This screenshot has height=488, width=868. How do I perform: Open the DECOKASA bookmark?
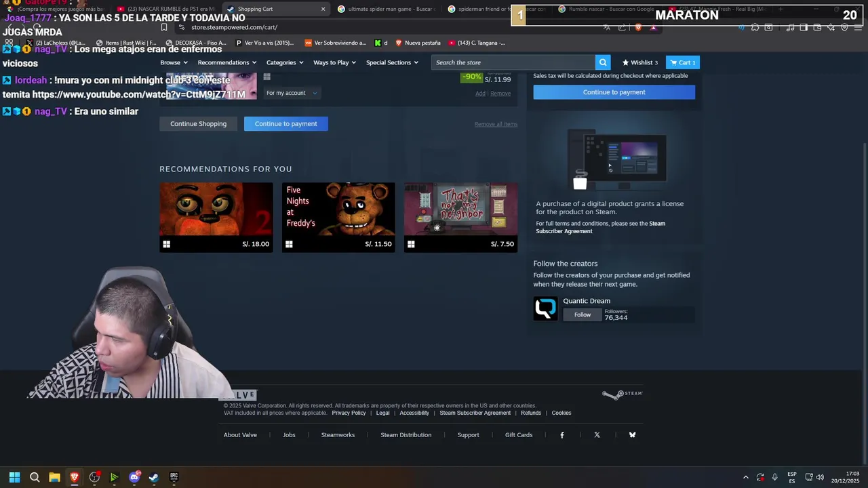196,43
